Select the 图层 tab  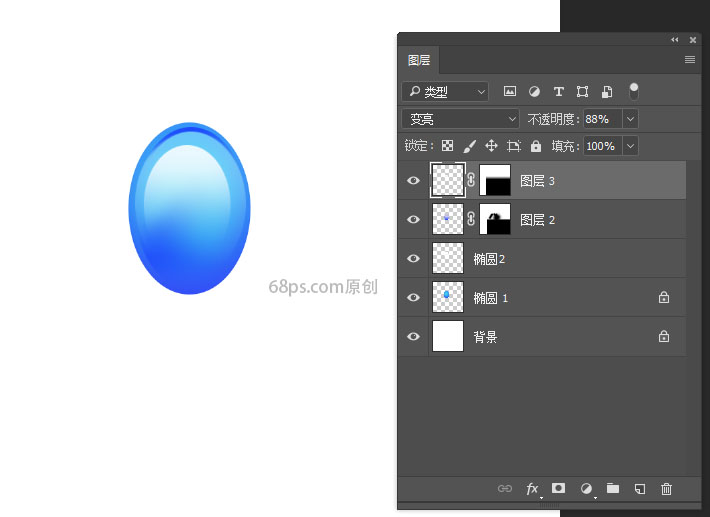coord(418,60)
